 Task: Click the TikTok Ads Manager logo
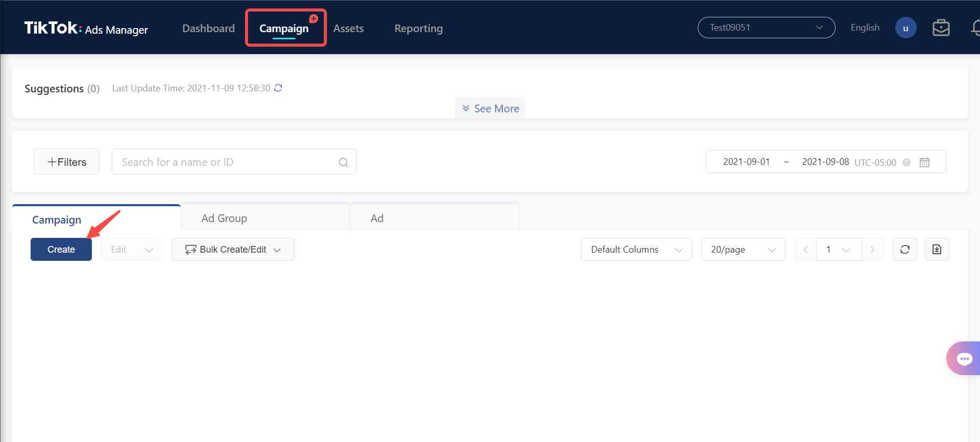[86, 28]
